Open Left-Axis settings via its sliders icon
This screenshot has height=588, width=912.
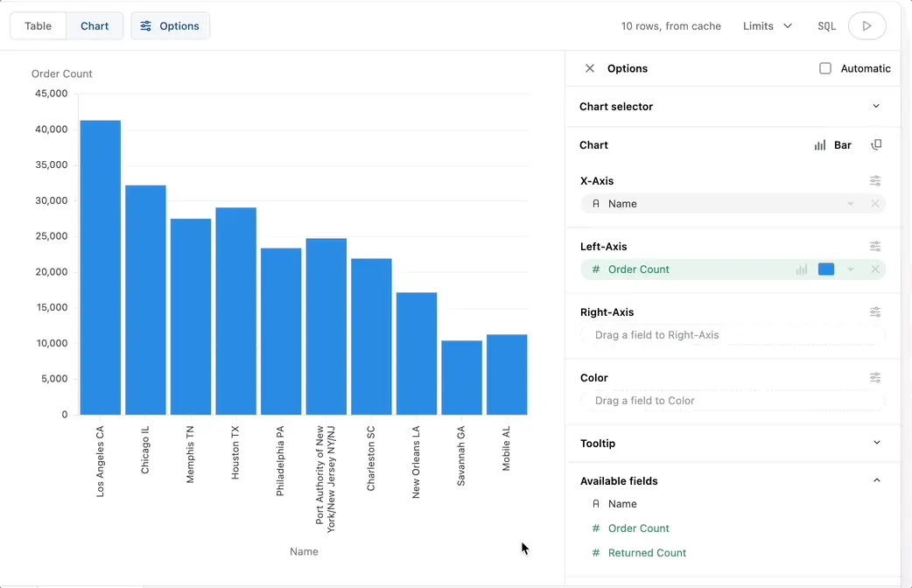click(874, 246)
